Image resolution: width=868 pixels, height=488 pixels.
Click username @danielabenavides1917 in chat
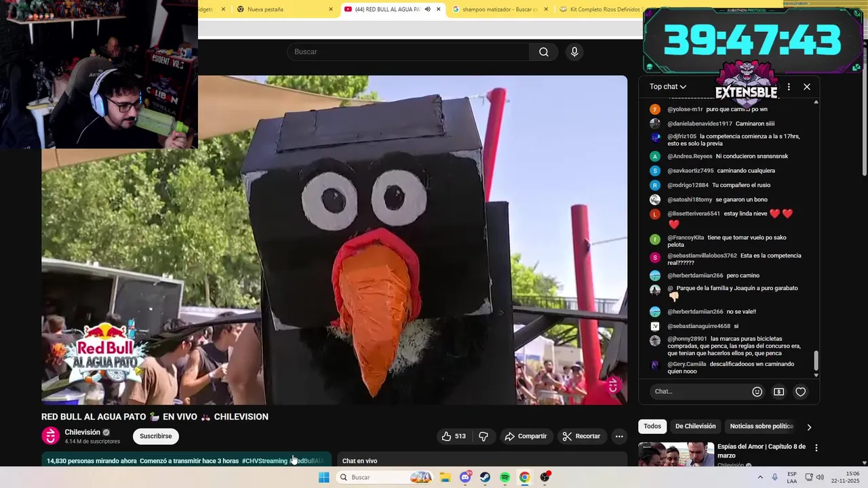pyautogui.click(x=700, y=124)
